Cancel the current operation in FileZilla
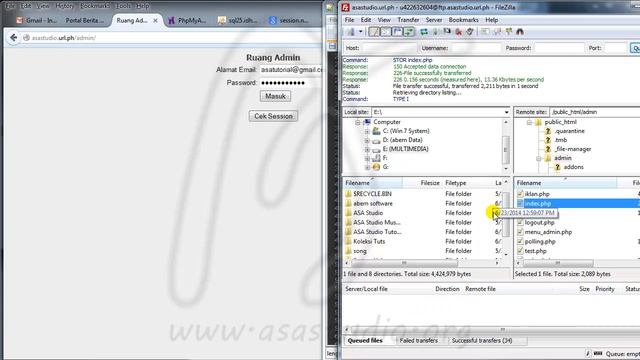 pyautogui.click(x=447, y=32)
